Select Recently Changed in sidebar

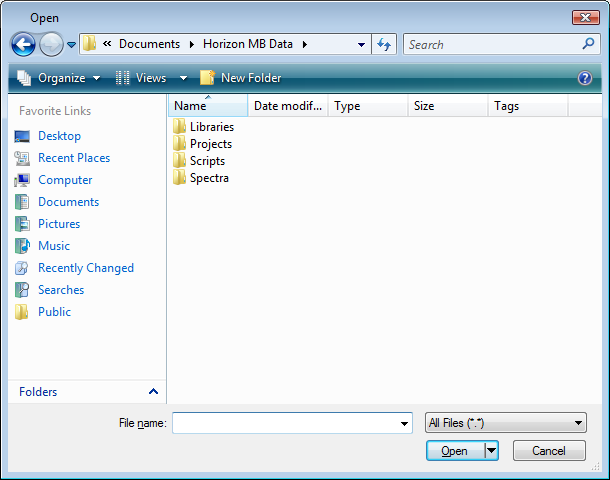85,268
